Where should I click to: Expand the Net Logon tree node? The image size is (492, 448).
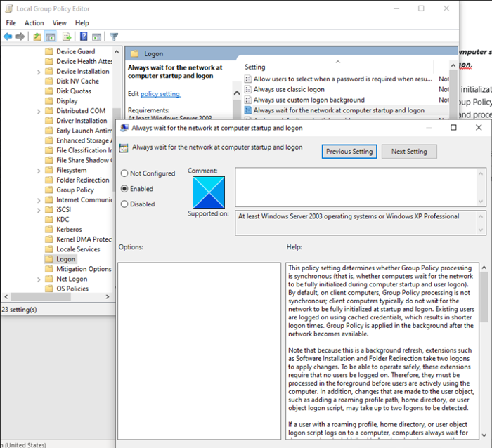pyautogui.click(x=39, y=279)
